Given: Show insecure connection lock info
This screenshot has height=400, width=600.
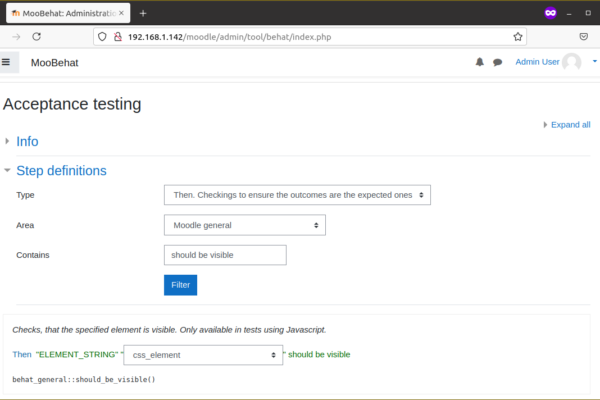Looking at the screenshot, I should click(118, 37).
